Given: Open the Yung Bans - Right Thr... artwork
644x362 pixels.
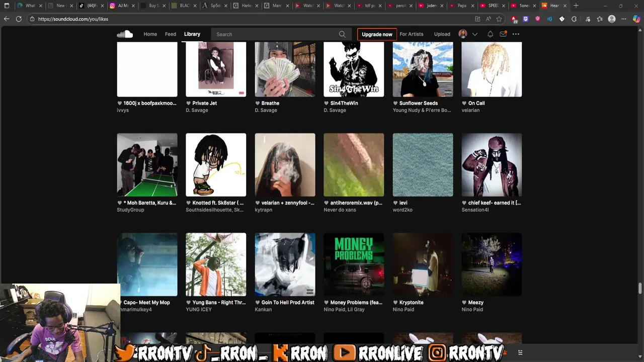Looking at the screenshot, I should 216,264.
